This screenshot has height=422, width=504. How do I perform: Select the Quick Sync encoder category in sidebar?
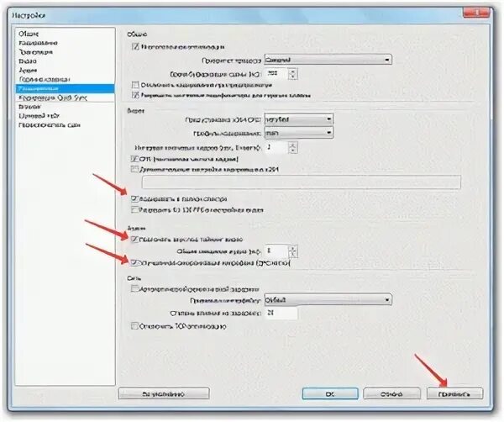53,98
